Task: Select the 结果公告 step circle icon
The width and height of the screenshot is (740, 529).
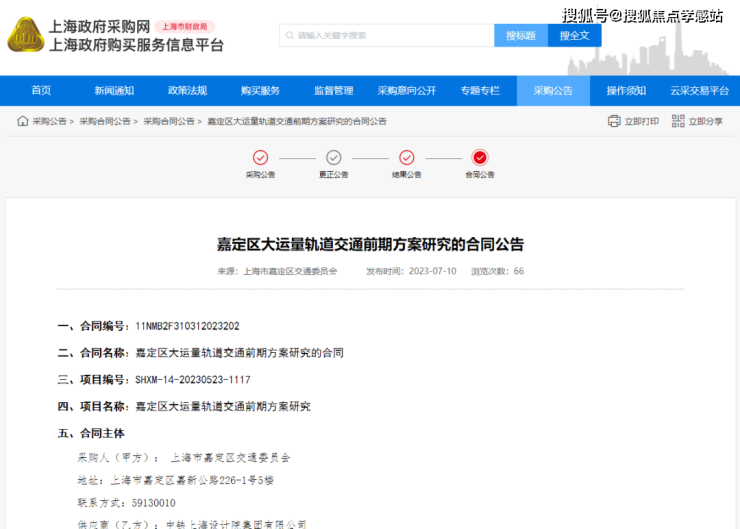Action: (406, 157)
